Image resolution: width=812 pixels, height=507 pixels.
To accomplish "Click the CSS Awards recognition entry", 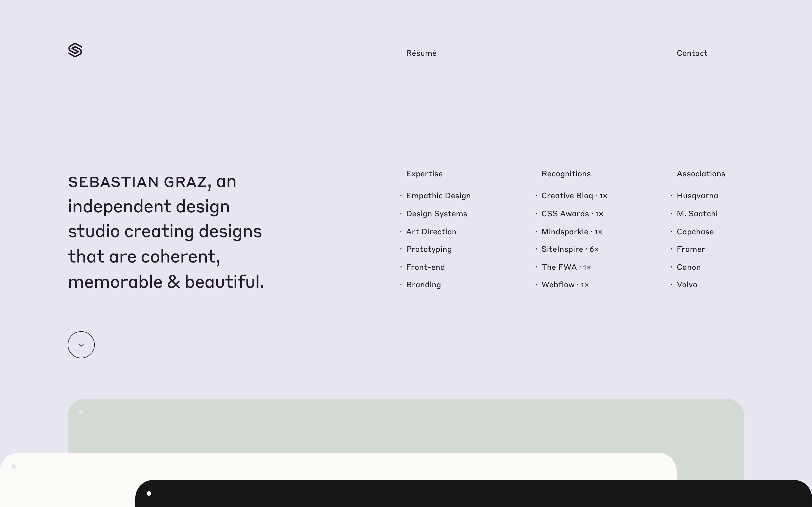I will click(x=572, y=214).
